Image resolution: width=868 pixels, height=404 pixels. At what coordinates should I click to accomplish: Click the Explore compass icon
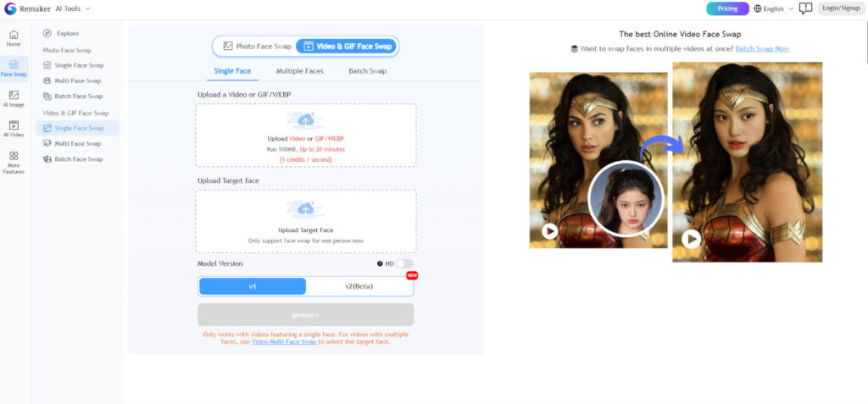click(x=47, y=33)
